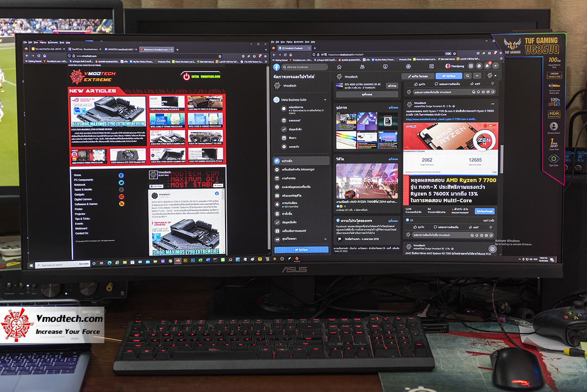
Task: Click Home icon in the Vmodtech browser toolbar
Action: click(45, 56)
